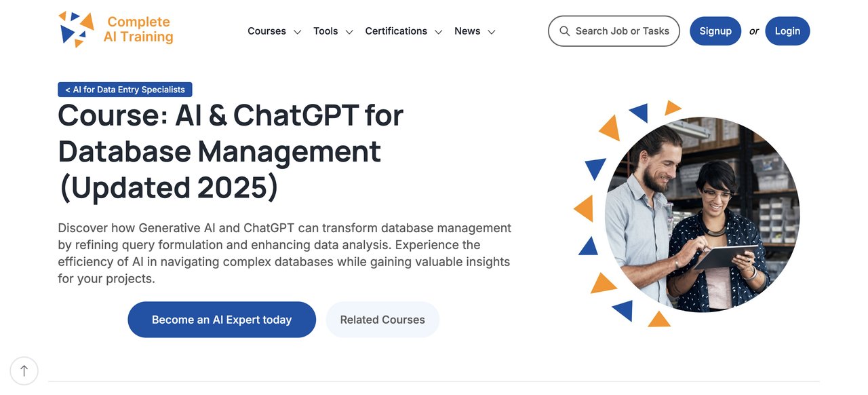The width and height of the screenshot is (868, 395).
Task: Open the Courses menu
Action: pyautogui.click(x=267, y=31)
